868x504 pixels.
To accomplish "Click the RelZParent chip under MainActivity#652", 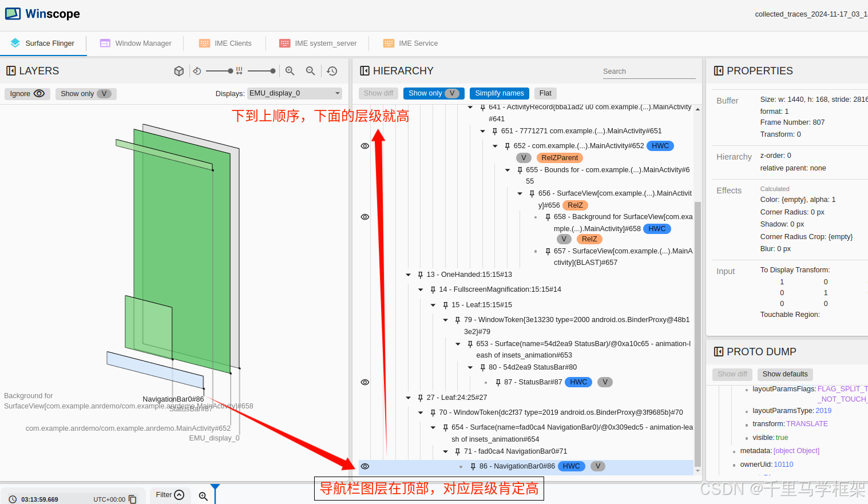I will (560, 158).
